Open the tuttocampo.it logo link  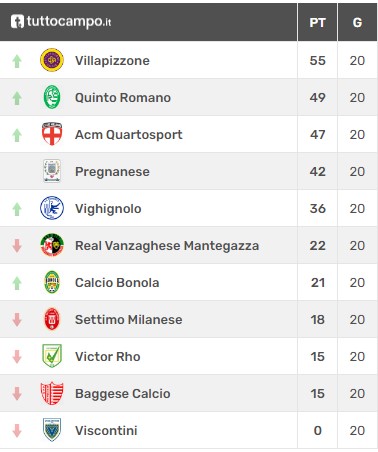coord(61,22)
